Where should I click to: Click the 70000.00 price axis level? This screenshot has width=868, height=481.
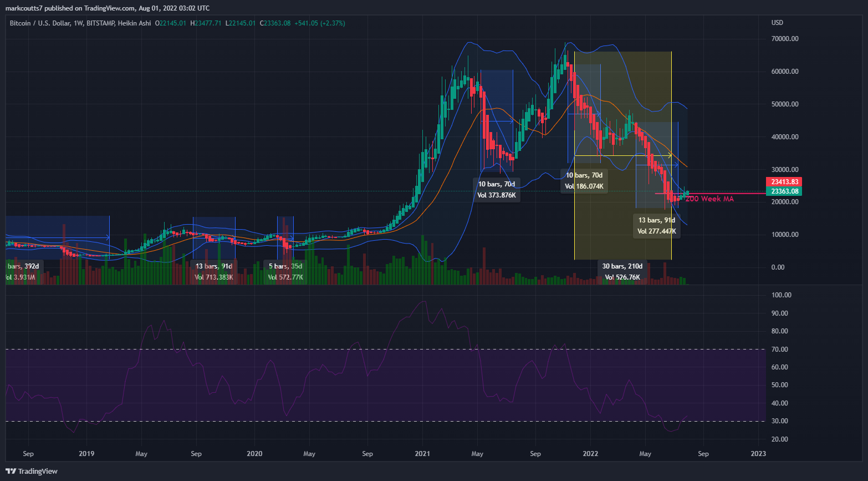point(784,39)
